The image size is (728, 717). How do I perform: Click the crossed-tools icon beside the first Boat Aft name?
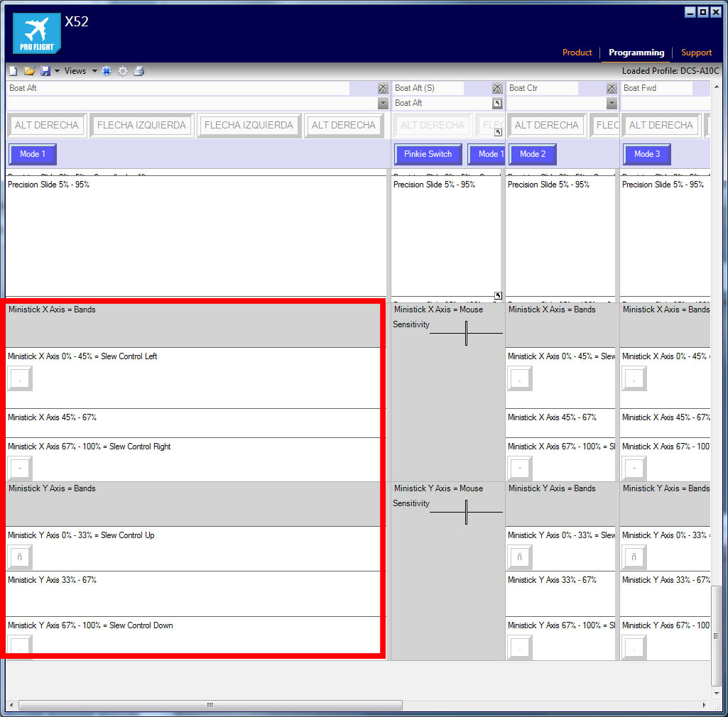(383, 88)
